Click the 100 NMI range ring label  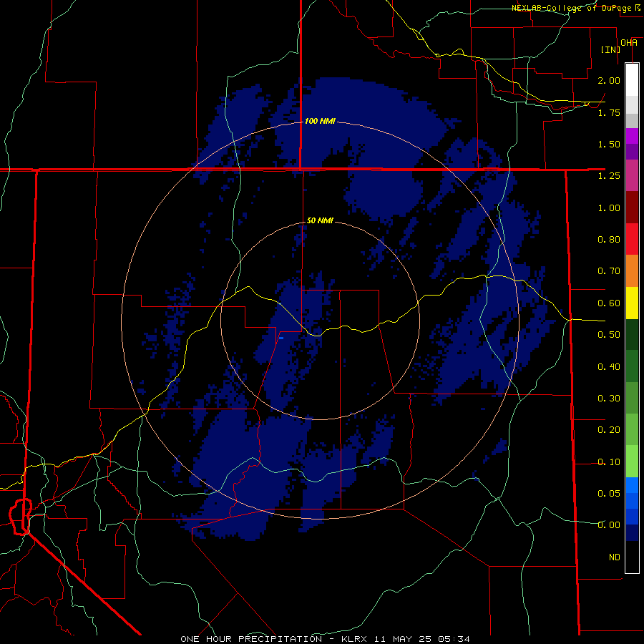point(320,121)
